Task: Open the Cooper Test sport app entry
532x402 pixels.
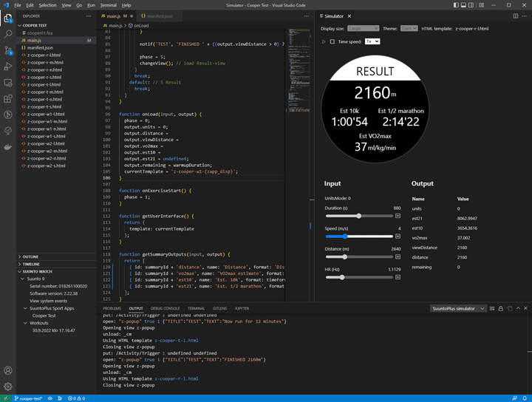Action: (44, 316)
